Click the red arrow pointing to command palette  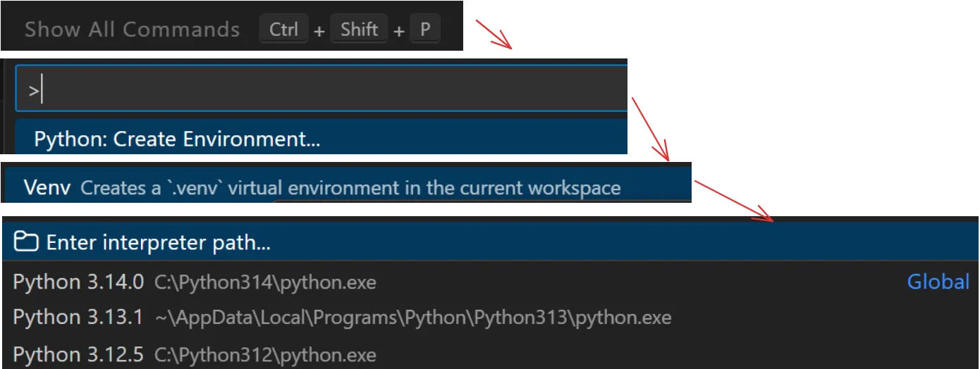point(493,35)
